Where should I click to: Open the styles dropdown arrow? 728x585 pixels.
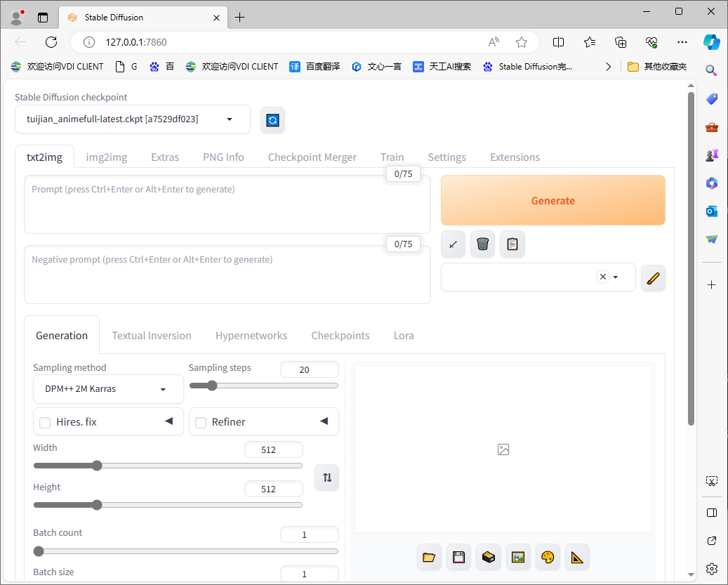point(616,277)
